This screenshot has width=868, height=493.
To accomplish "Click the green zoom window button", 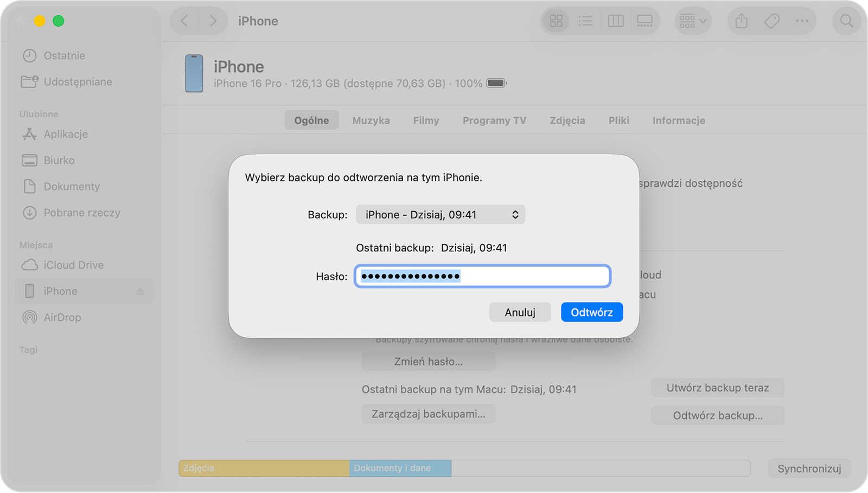I will coord(59,21).
